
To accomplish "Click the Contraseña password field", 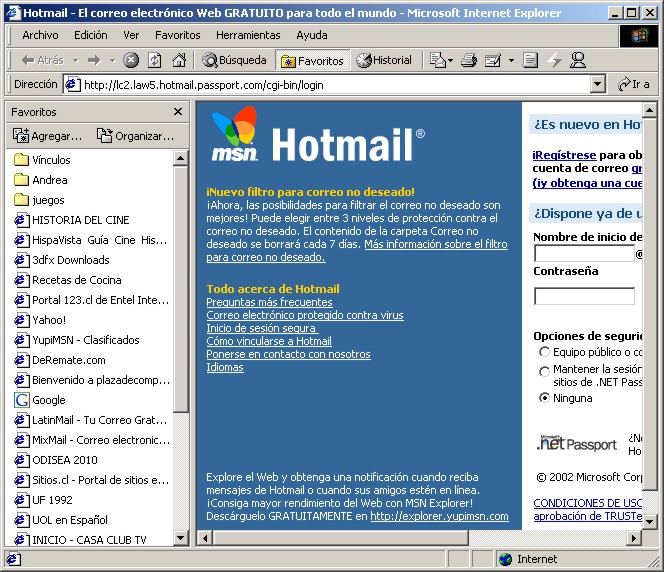I will pyautogui.click(x=584, y=296).
